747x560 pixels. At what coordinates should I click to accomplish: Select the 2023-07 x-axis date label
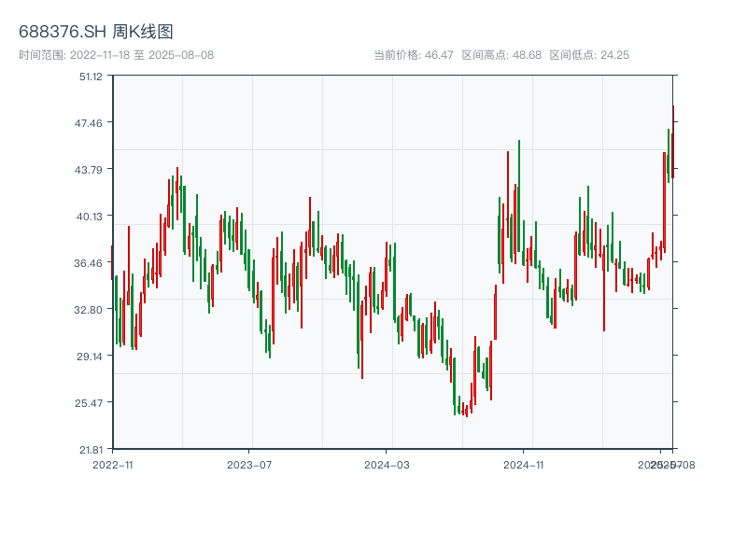tap(249, 464)
